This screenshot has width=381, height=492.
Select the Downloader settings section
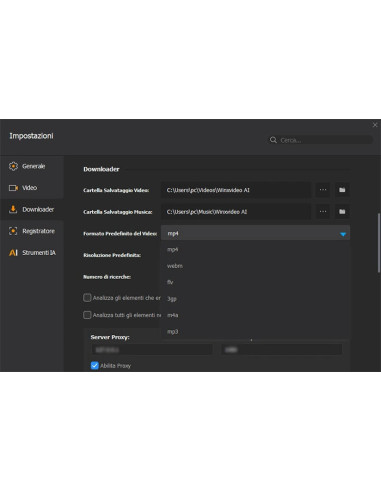click(x=32, y=209)
